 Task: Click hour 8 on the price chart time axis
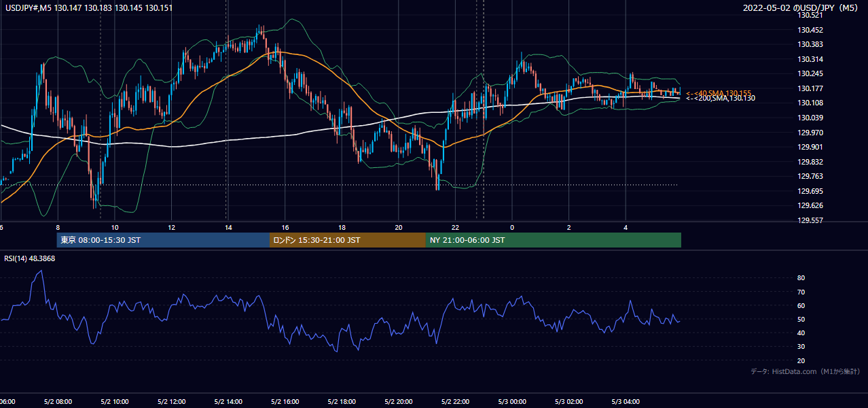(58, 227)
